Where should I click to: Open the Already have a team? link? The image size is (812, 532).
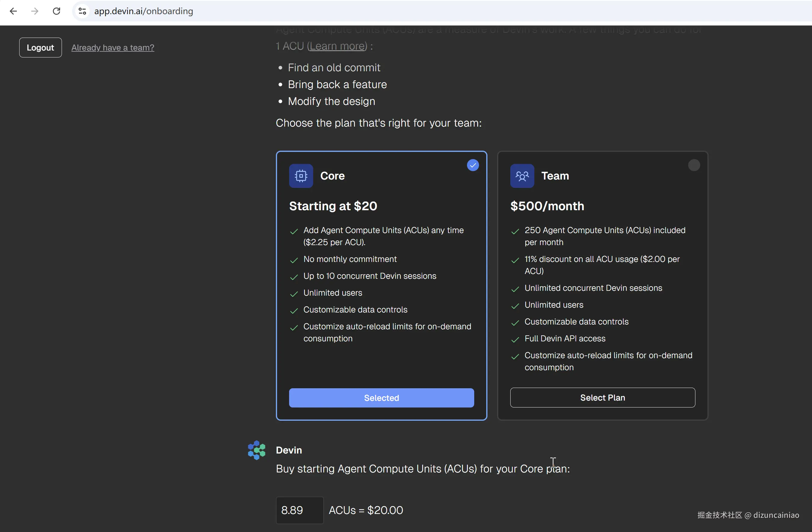coord(113,48)
